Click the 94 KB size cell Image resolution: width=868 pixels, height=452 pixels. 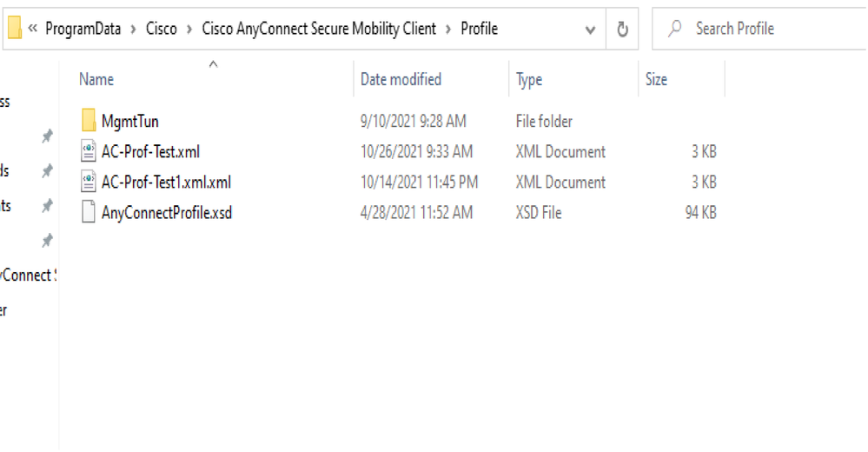pos(700,212)
